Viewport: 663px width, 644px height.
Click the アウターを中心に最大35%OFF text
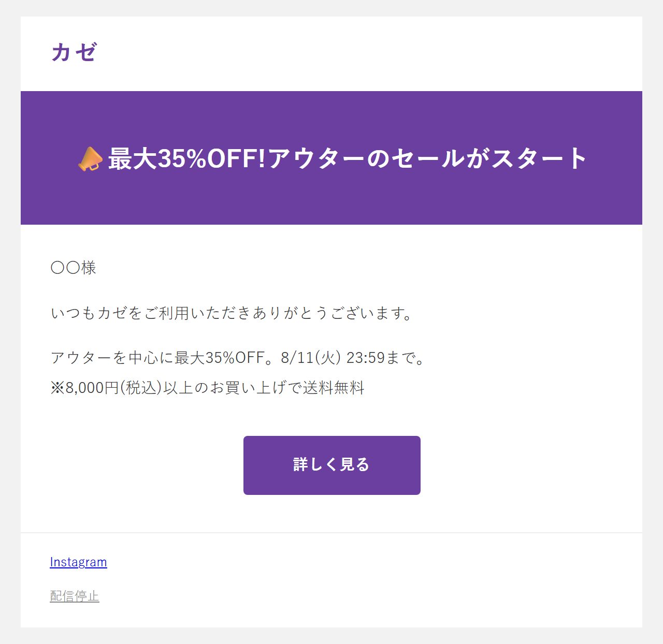click(158, 358)
